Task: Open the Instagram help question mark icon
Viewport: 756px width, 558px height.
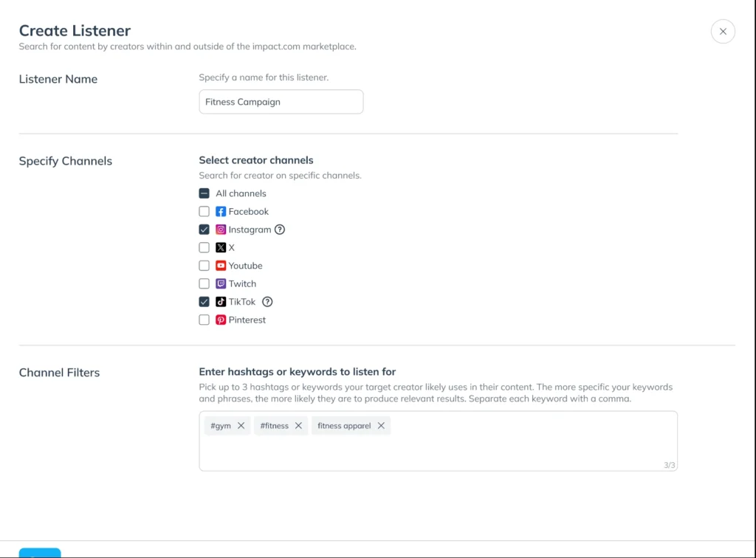Action: pyautogui.click(x=279, y=230)
